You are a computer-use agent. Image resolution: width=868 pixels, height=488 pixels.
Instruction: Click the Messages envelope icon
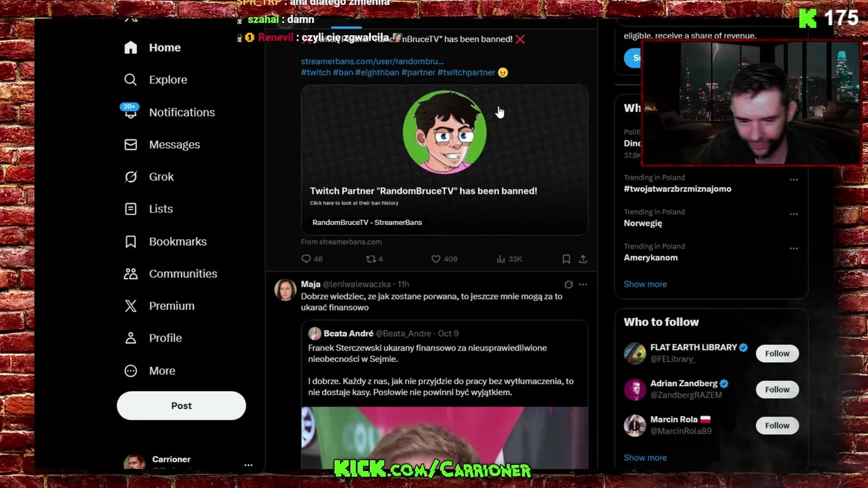click(x=131, y=144)
